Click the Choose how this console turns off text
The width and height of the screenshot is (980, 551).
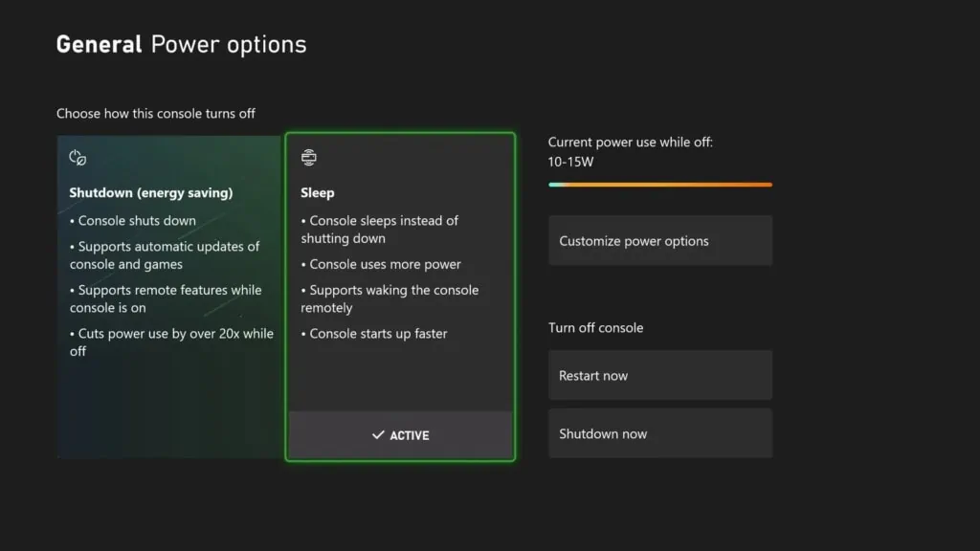[156, 113]
